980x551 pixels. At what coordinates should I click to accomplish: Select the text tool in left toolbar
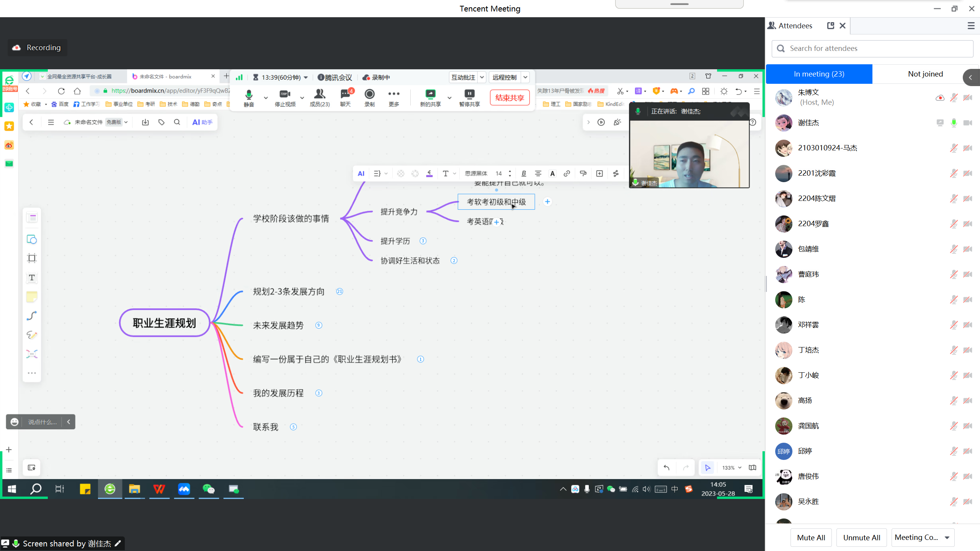click(32, 277)
